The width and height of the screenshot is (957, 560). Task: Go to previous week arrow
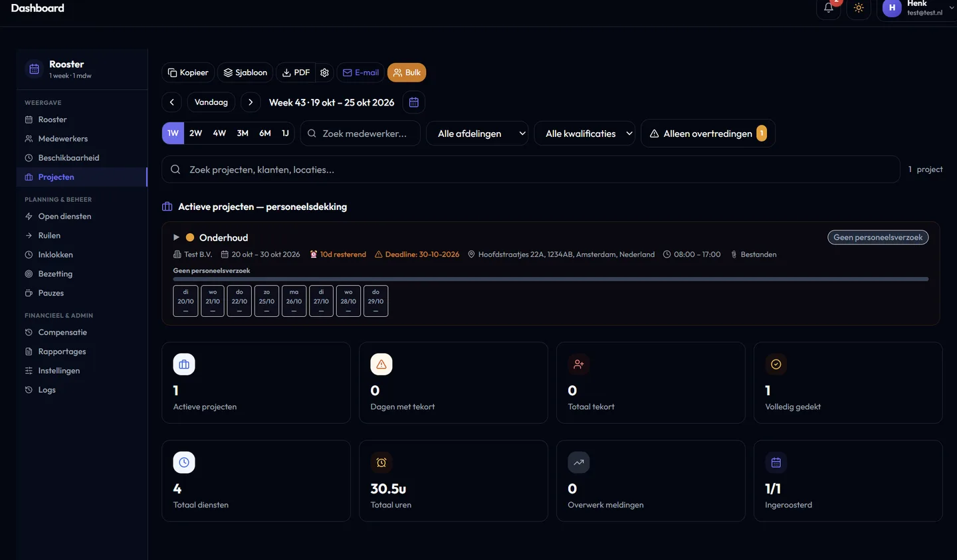[172, 102]
